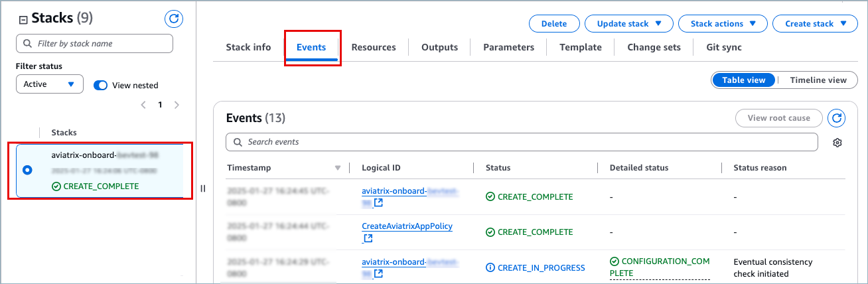Collapse the Stacks panel header
The height and width of the screenshot is (284, 868).
click(23, 20)
